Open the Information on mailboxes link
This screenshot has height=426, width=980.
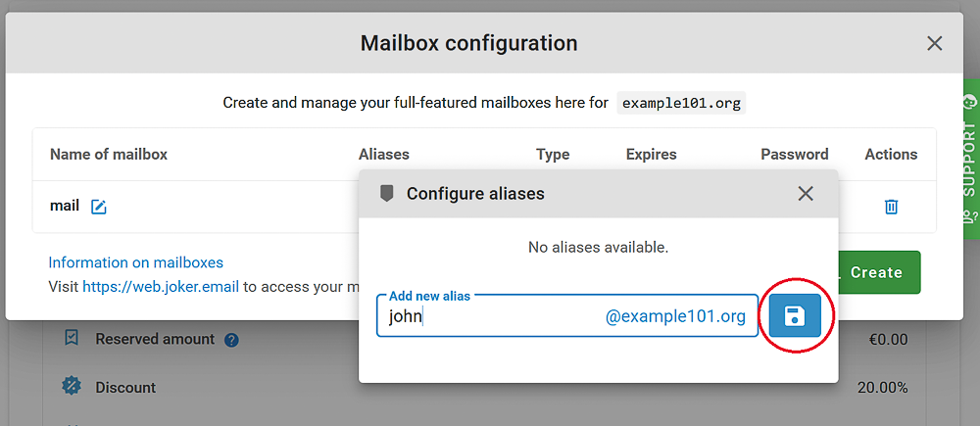coord(136,262)
